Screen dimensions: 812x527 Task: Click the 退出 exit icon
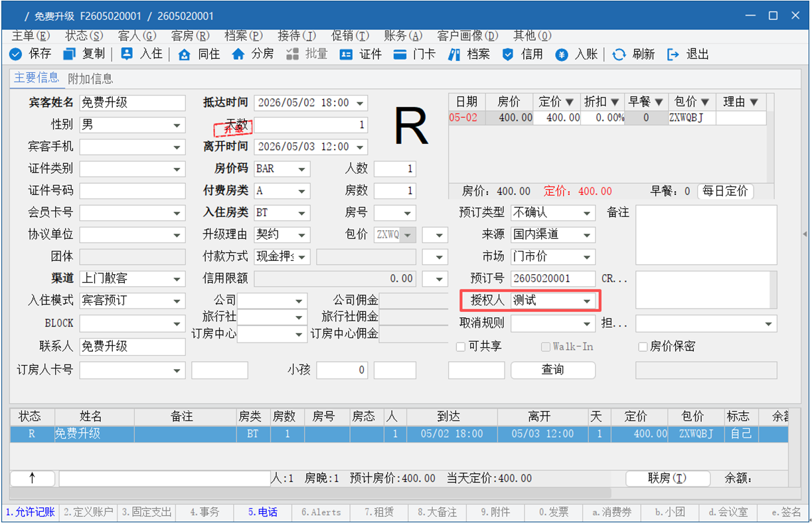click(x=673, y=54)
